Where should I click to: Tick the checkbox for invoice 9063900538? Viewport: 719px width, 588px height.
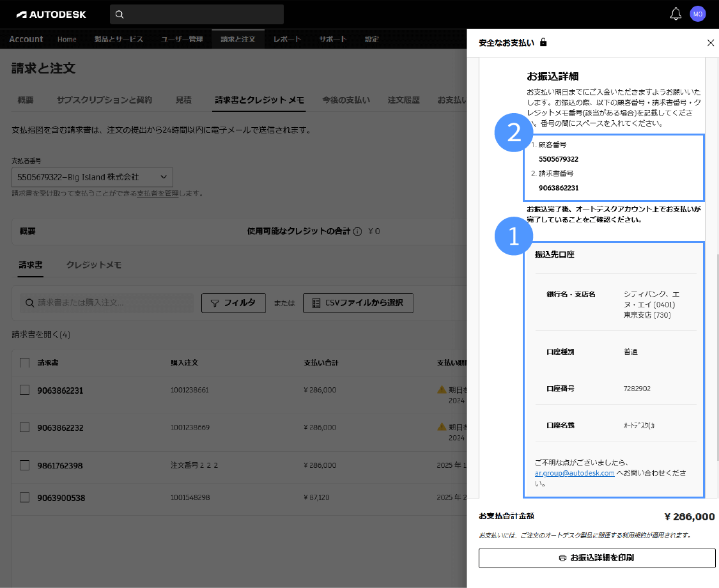click(25, 497)
